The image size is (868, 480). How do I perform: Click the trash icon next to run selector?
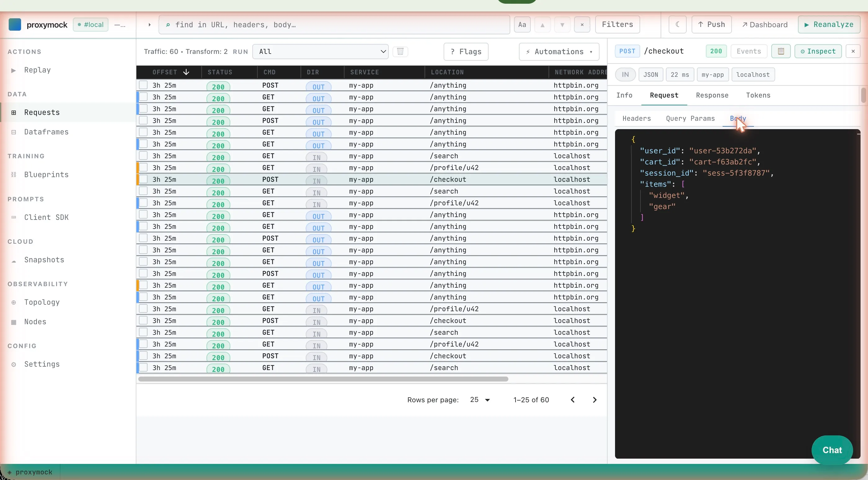coord(400,51)
